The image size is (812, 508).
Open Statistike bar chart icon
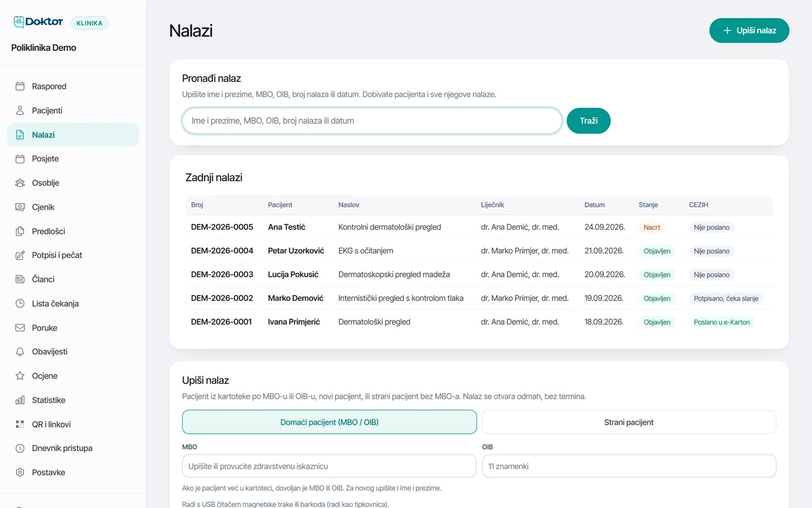click(x=20, y=400)
